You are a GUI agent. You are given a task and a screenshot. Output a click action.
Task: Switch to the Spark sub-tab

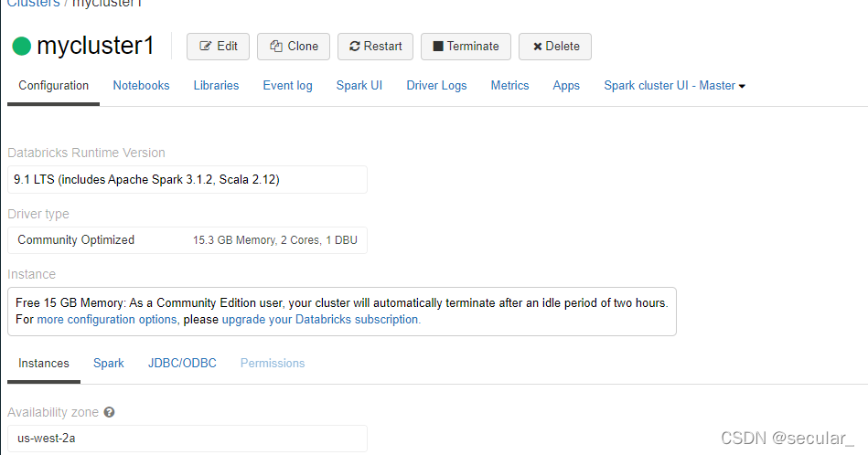pos(109,364)
